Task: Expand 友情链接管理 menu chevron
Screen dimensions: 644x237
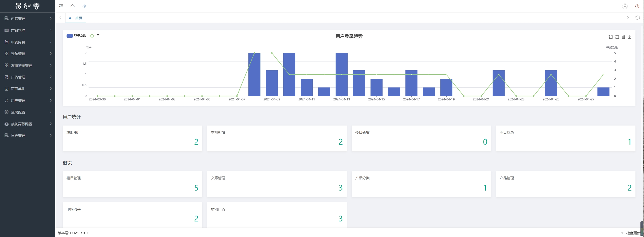Action: pyautogui.click(x=51, y=65)
